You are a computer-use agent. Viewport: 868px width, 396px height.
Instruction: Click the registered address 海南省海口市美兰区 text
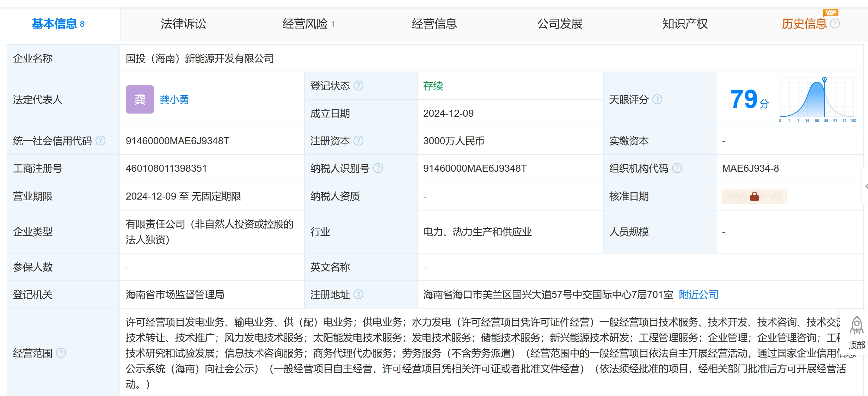click(548, 294)
